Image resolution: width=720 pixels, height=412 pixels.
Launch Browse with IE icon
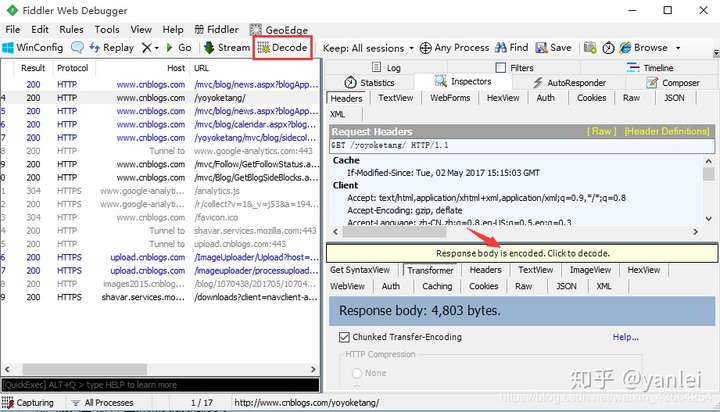click(625, 48)
